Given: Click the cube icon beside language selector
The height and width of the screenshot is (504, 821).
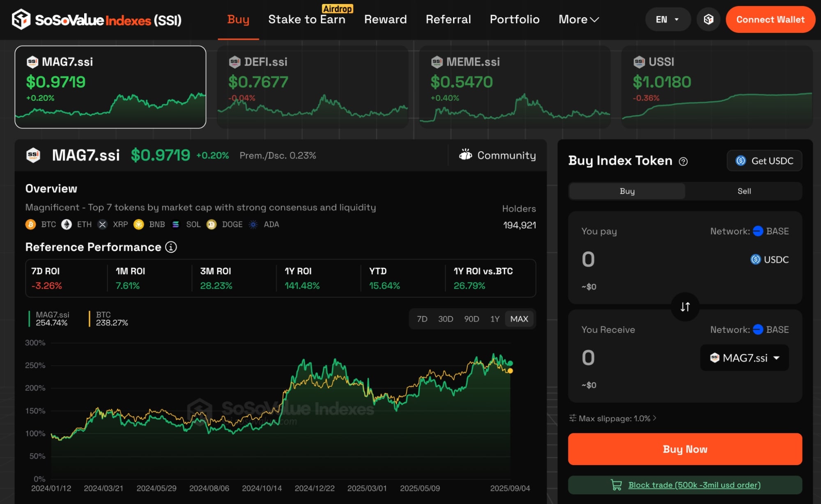Looking at the screenshot, I should pyautogui.click(x=708, y=19).
